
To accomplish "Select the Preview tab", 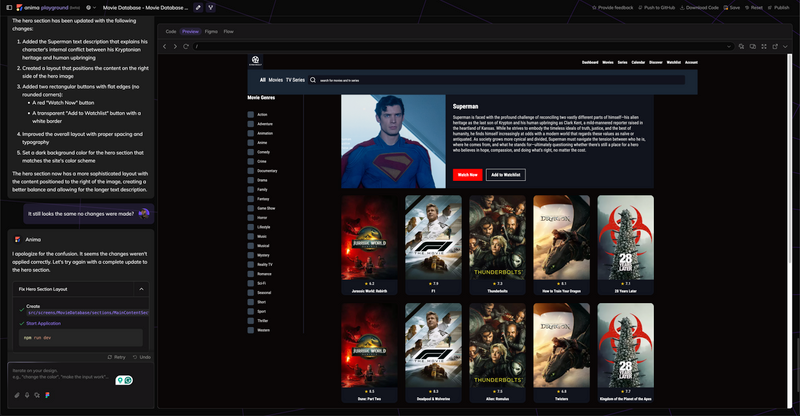I will point(190,32).
